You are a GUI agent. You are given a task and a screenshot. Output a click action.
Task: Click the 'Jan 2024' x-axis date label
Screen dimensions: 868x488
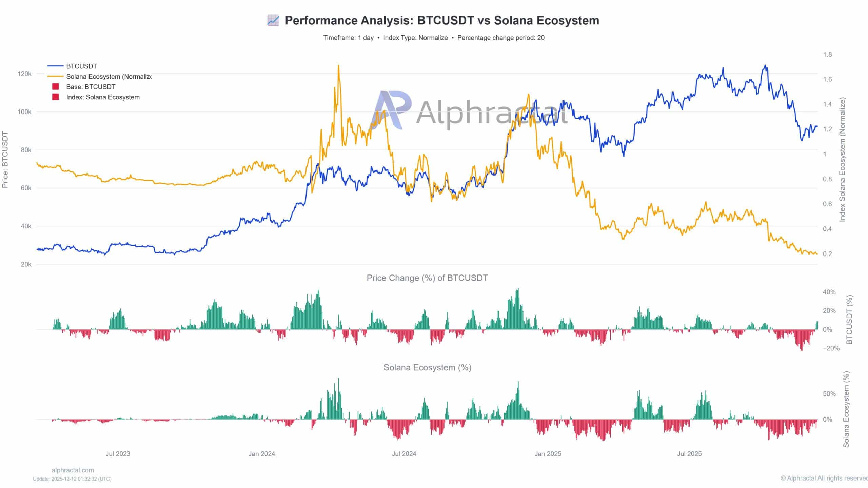[261, 454]
